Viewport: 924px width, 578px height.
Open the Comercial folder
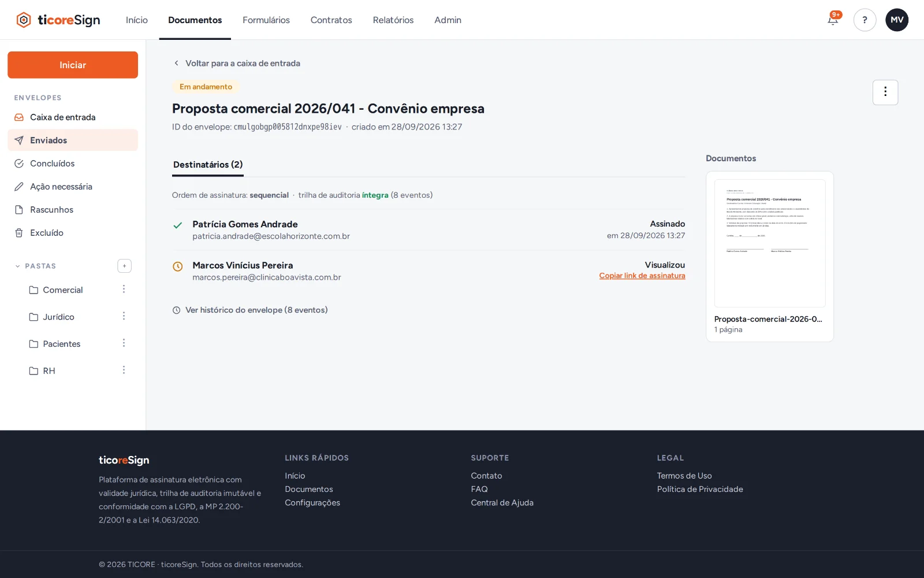pos(56,290)
